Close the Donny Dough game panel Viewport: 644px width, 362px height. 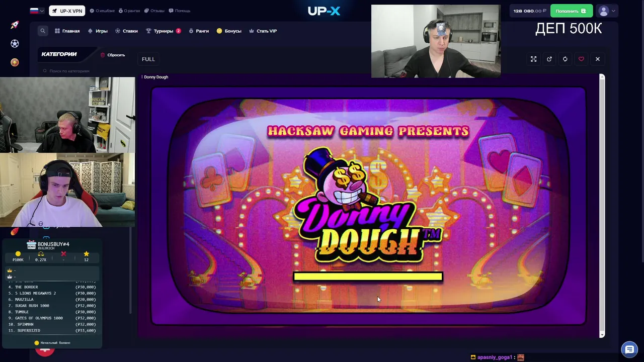tap(598, 59)
